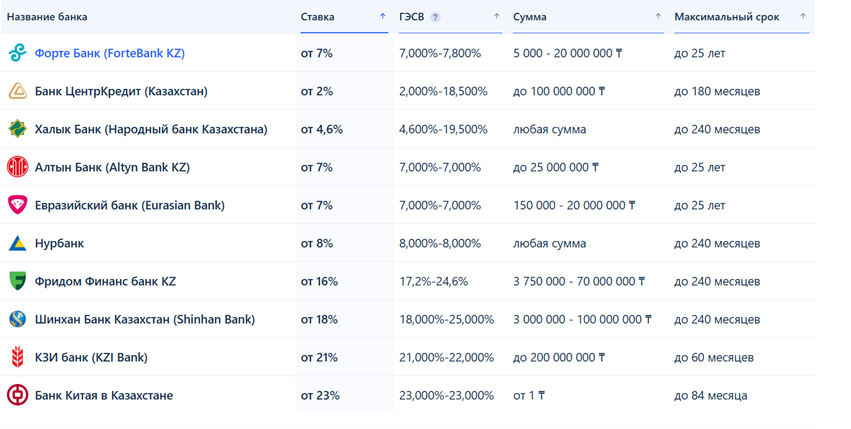
Task: Click rate 'от 18%' cell
Action: tap(319, 319)
